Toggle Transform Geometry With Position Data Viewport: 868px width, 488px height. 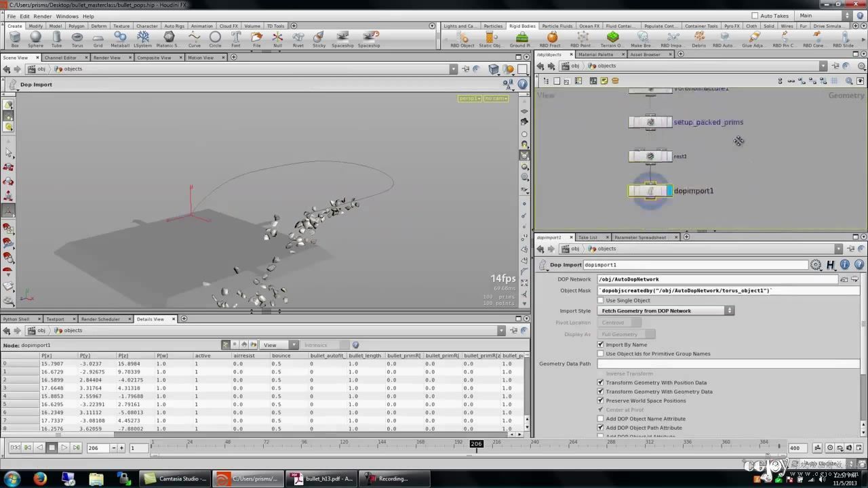(x=601, y=383)
